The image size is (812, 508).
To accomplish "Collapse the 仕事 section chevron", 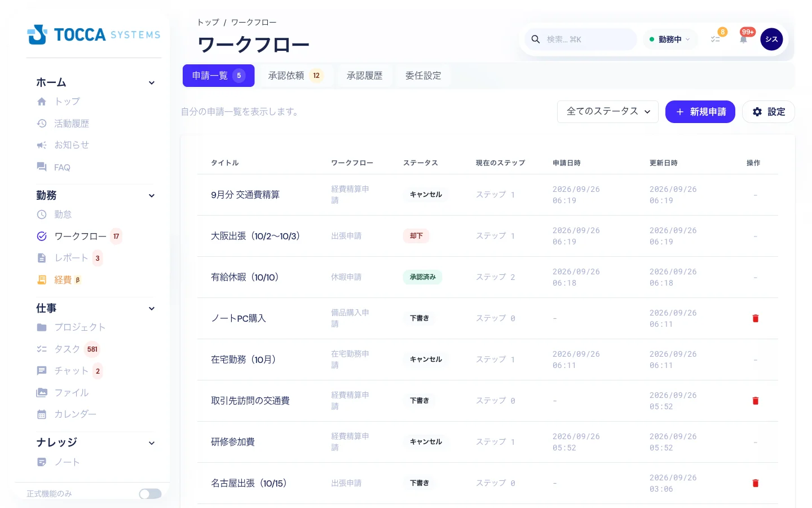I will (x=152, y=309).
